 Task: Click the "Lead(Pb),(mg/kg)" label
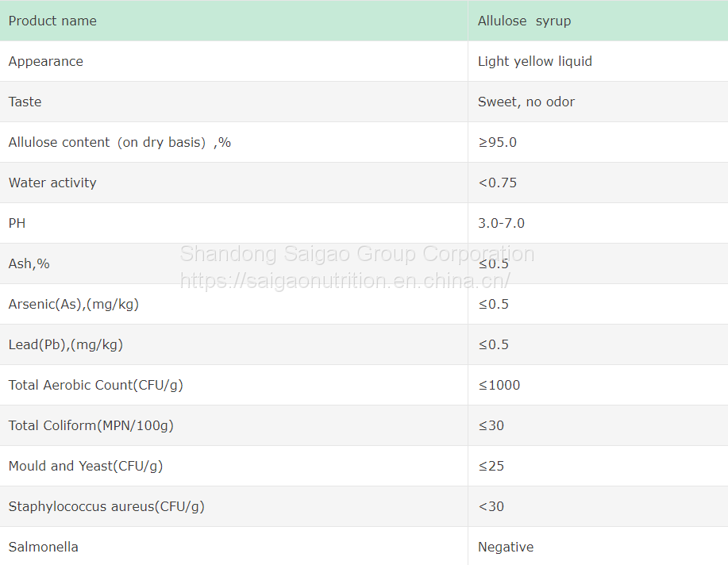tap(66, 345)
